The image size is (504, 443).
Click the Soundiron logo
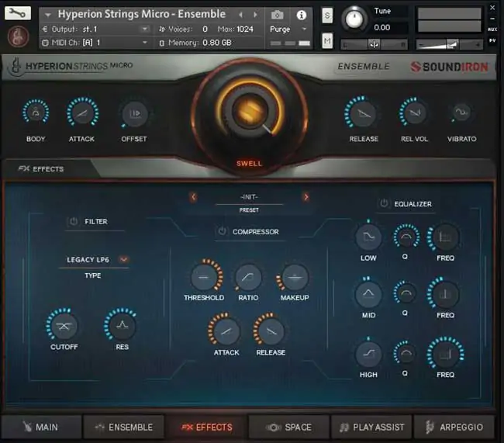tap(449, 67)
